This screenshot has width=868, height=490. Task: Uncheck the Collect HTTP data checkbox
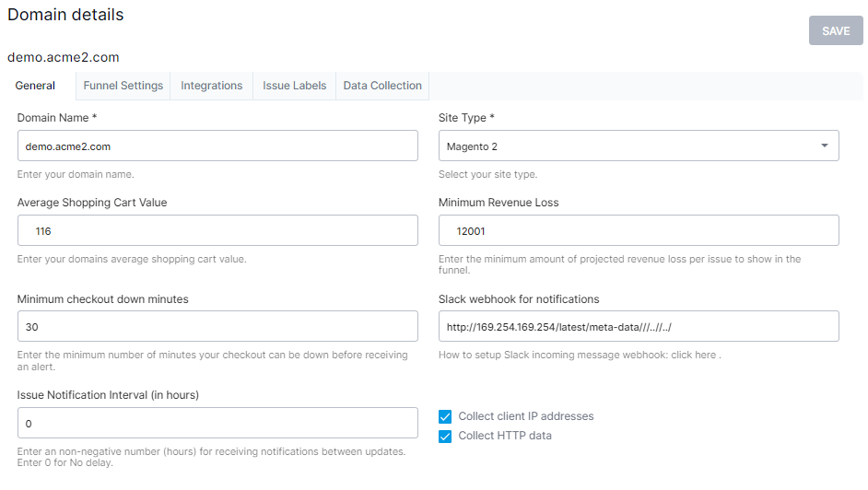tap(445, 436)
